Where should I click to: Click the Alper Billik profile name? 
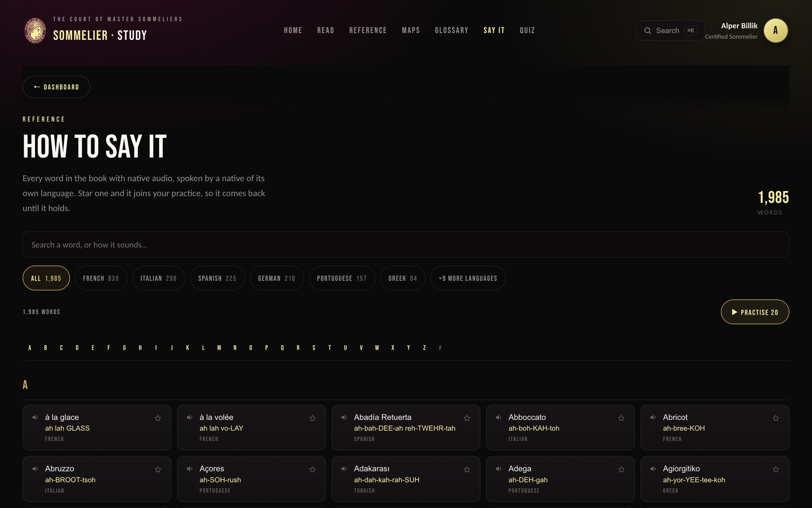pyautogui.click(x=739, y=26)
